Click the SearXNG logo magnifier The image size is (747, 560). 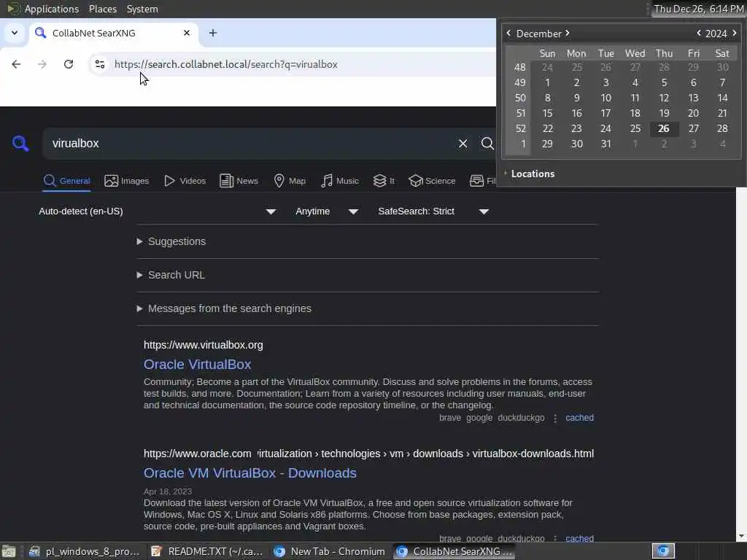20,144
